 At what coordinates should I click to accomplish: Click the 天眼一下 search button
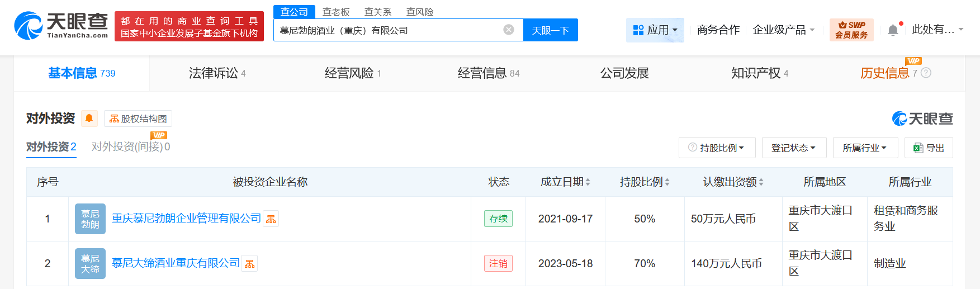pyautogui.click(x=550, y=30)
